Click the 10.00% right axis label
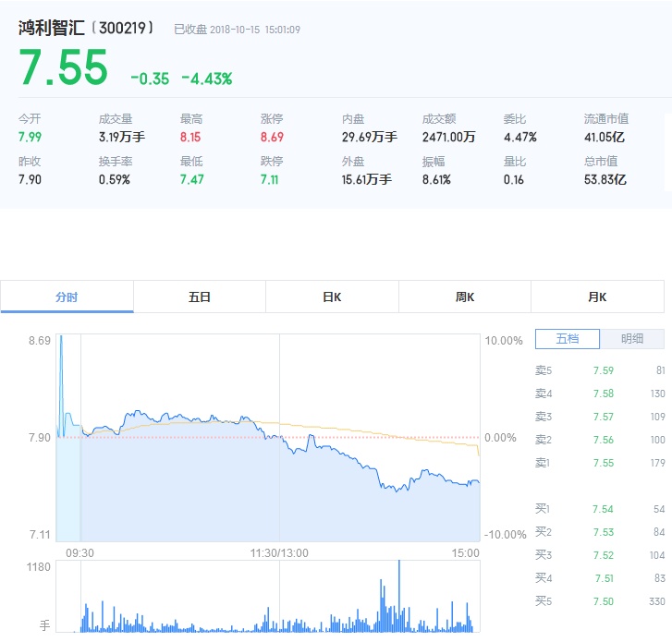672x642 pixels. pos(504,341)
